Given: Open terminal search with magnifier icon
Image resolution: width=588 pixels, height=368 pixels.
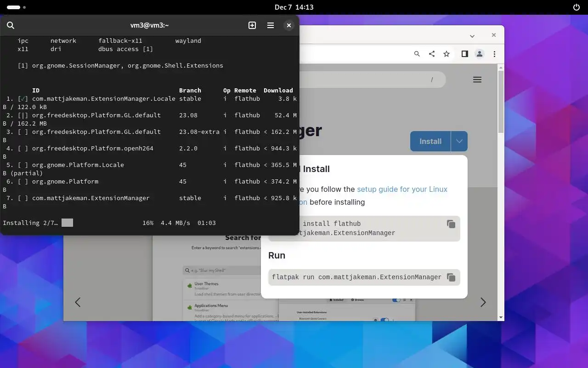Looking at the screenshot, I should [x=11, y=25].
